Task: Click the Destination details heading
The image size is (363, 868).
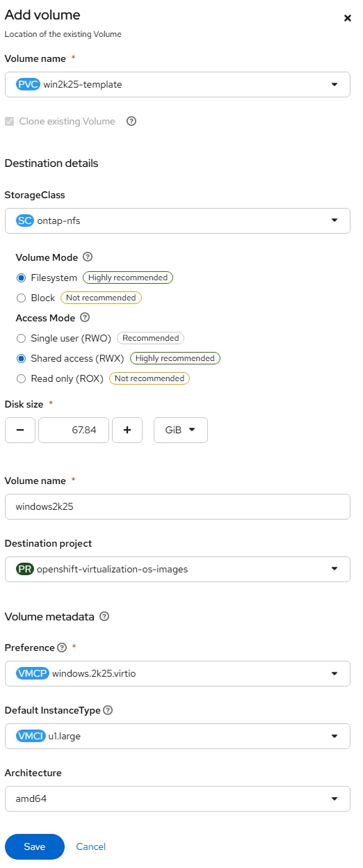Action: coord(51,163)
